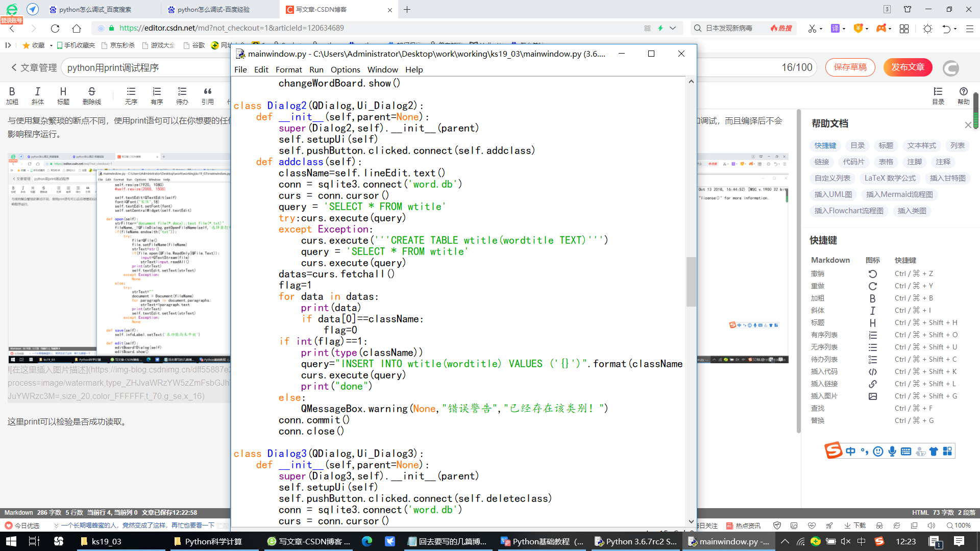Click the 发布文章 publish button
The height and width of the screenshot is (551, 980).
[x=908, y=67]
